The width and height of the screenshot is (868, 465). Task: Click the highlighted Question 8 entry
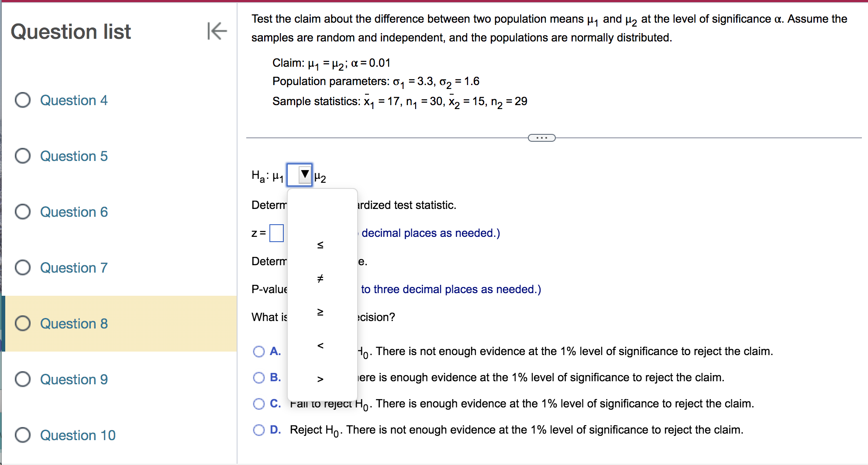click(73, 323)
